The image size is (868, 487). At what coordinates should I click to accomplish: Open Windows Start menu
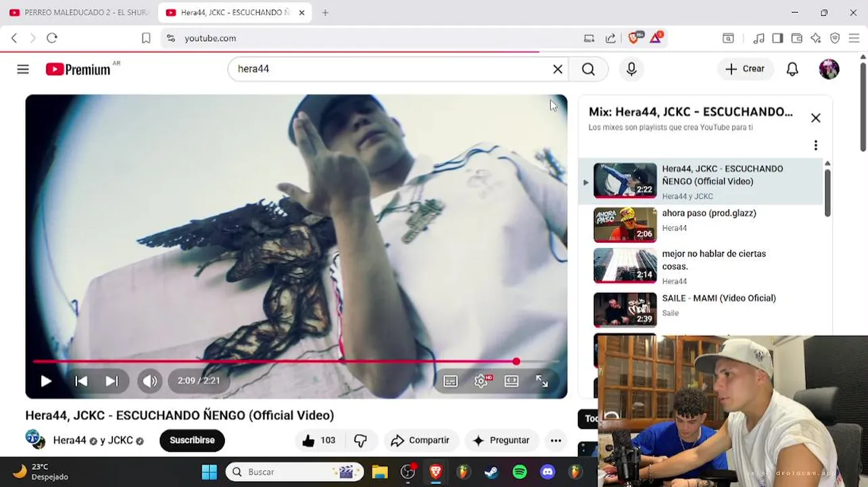pyautogui.click(x=210, y=471)
